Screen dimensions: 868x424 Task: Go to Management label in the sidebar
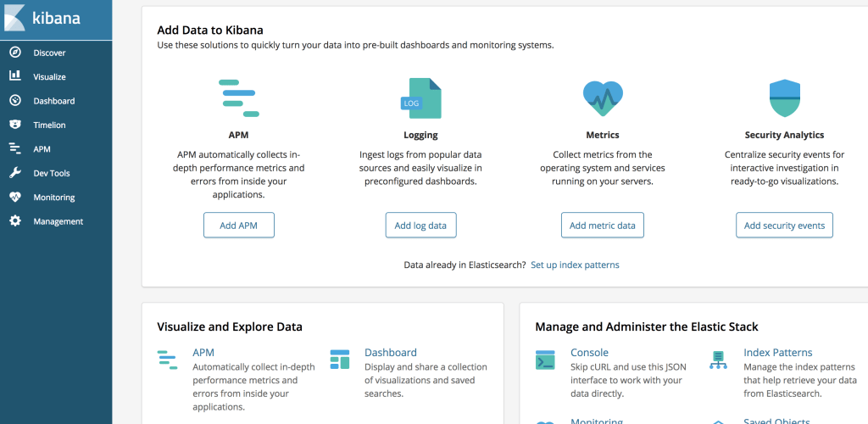(x=58, y=221)
